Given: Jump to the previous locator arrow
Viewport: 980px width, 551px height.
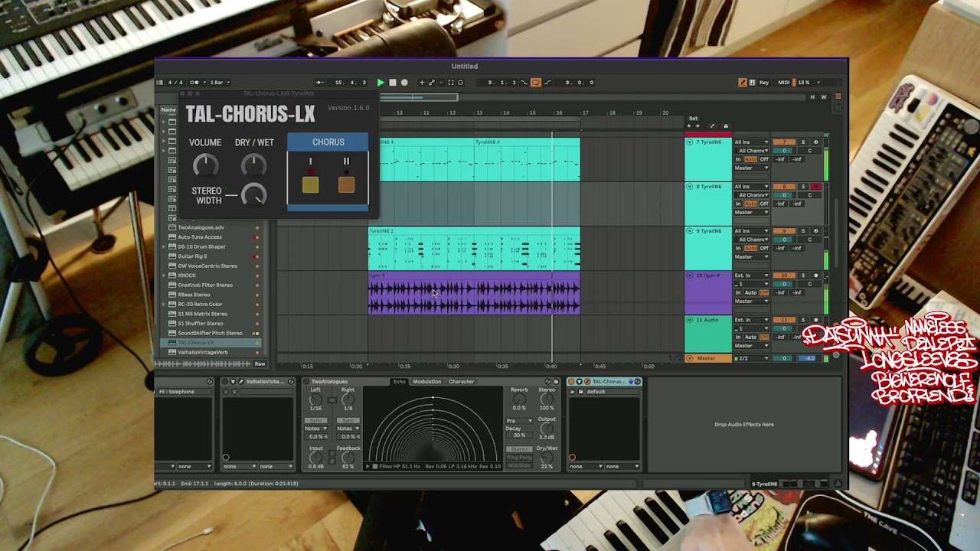Looking at the screenshot, I should coord(688,126).
